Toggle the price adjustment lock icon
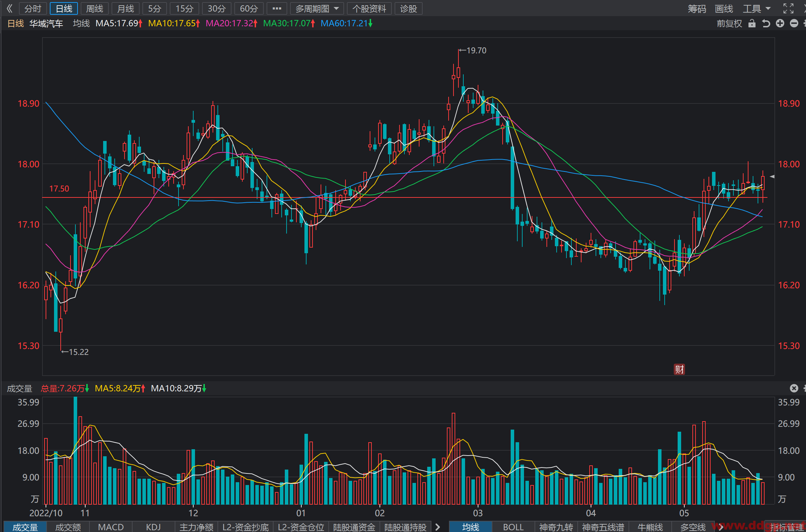 point(752,23)
